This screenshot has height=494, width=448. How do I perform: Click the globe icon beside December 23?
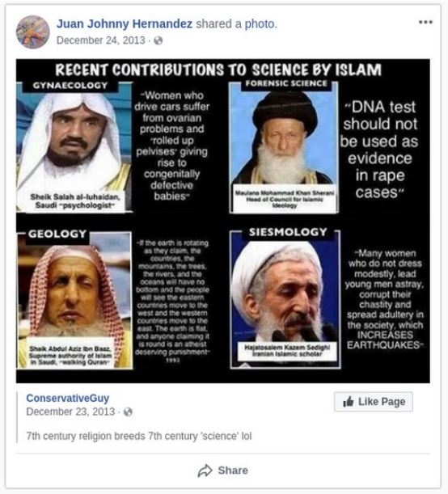(x=128, y=412)
